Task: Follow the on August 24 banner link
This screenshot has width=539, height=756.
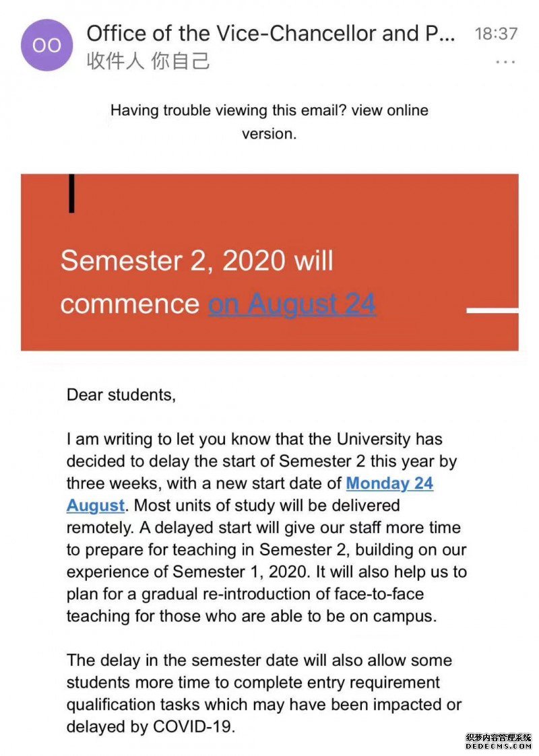Action: pos(292,304)
